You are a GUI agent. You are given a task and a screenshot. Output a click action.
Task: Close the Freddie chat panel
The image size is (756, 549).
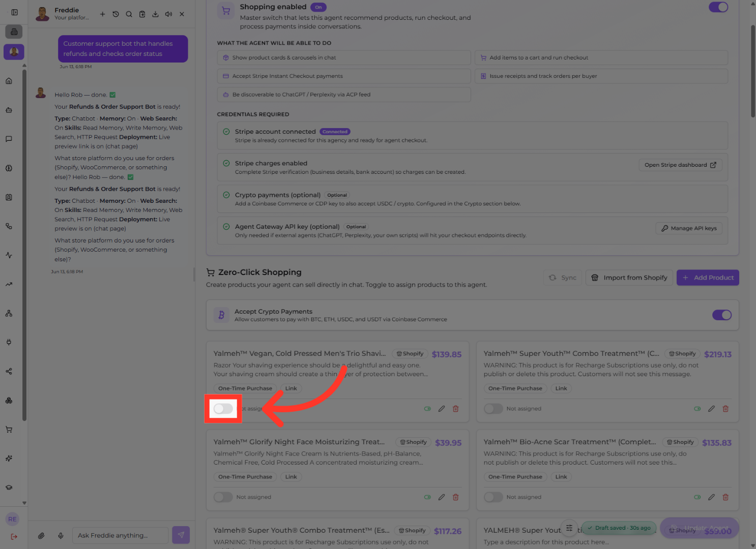(x=182, y=14)
